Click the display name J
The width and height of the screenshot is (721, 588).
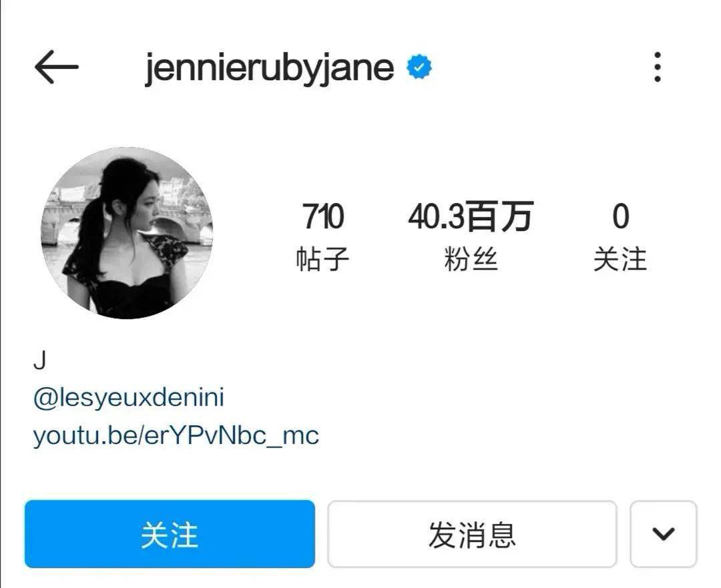coord(40,360)
